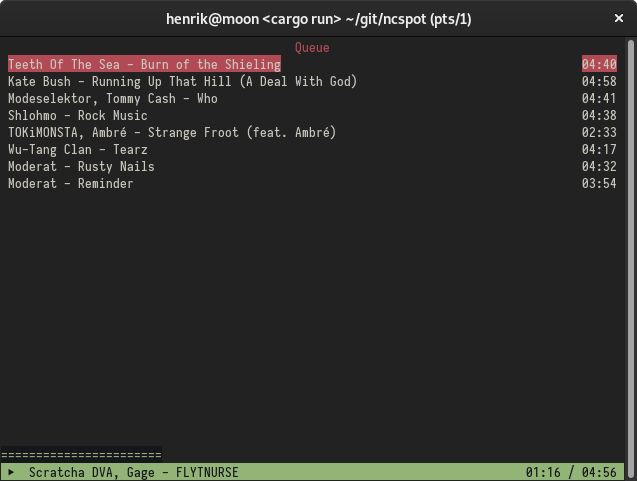Choose Modeselektor, Tommy Cash - Who
This screenshot has height=481, width=637.
point(112,98)
